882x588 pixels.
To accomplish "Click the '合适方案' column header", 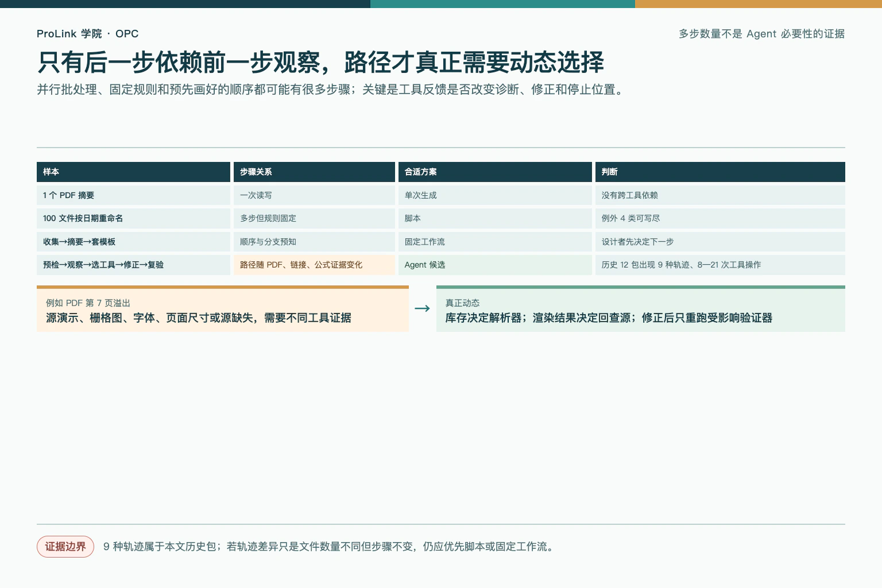I will pos(495,172).
